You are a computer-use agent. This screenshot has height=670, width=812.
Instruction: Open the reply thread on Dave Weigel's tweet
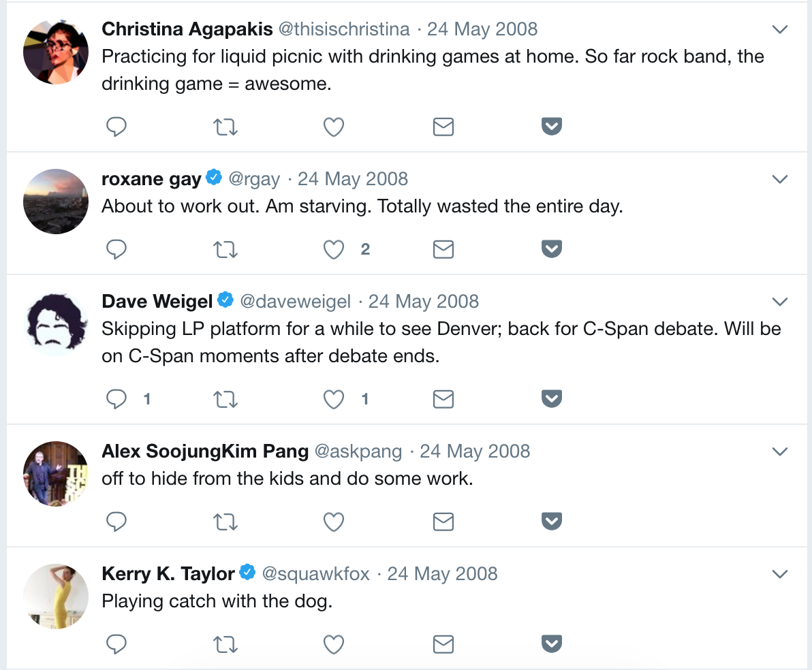pos(116,399)
